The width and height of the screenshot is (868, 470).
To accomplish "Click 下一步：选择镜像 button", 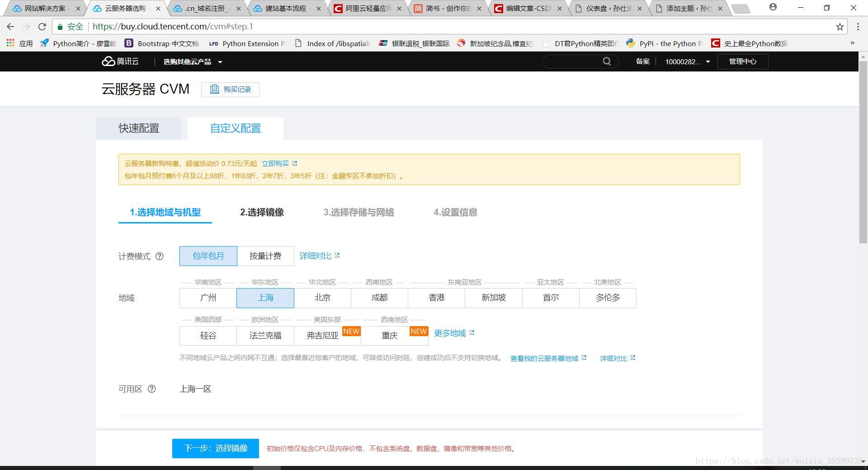I will (x=215, y=448).
